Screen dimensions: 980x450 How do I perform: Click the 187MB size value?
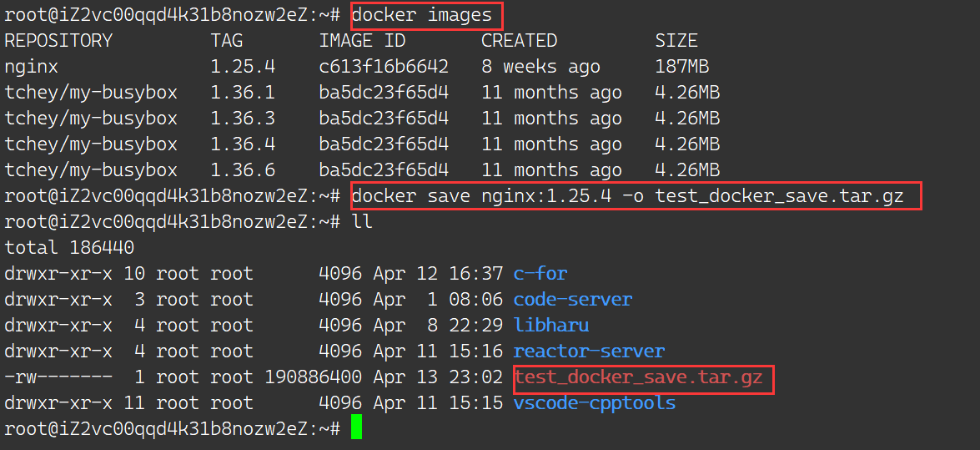coord(682,67)
